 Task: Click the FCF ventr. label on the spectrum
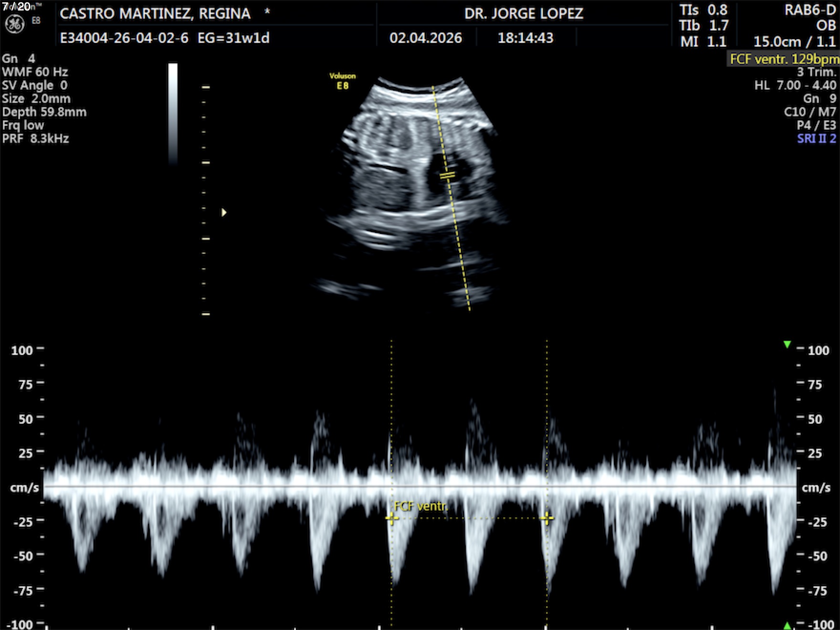click(420, 506)
